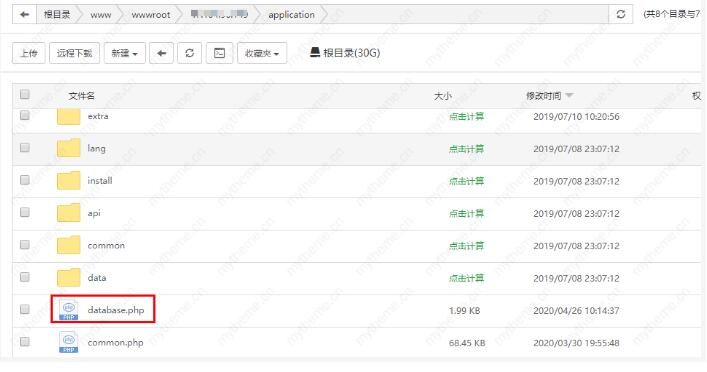Click 点击计算 for api folder

tap(466, 214)
